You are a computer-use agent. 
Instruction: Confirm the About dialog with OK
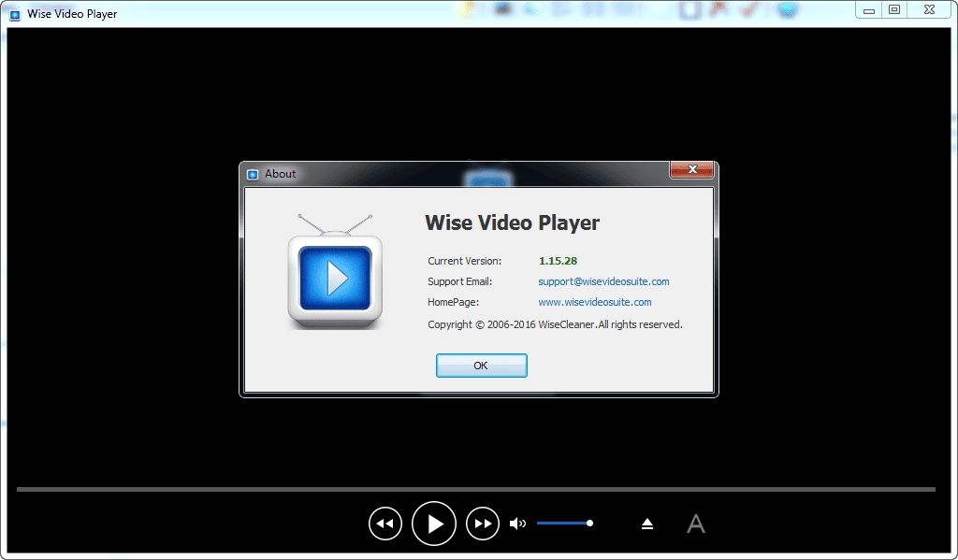(482, 366)
